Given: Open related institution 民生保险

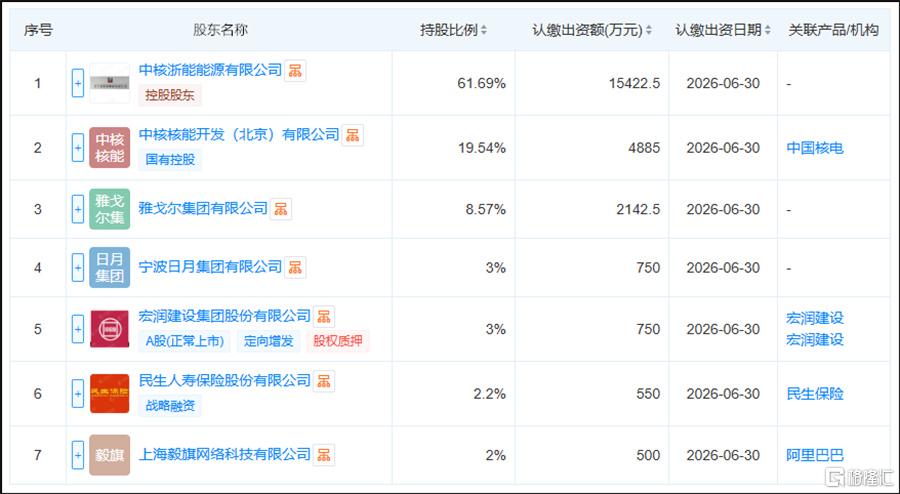Looking at the screenshot, I should click(814, 394).
